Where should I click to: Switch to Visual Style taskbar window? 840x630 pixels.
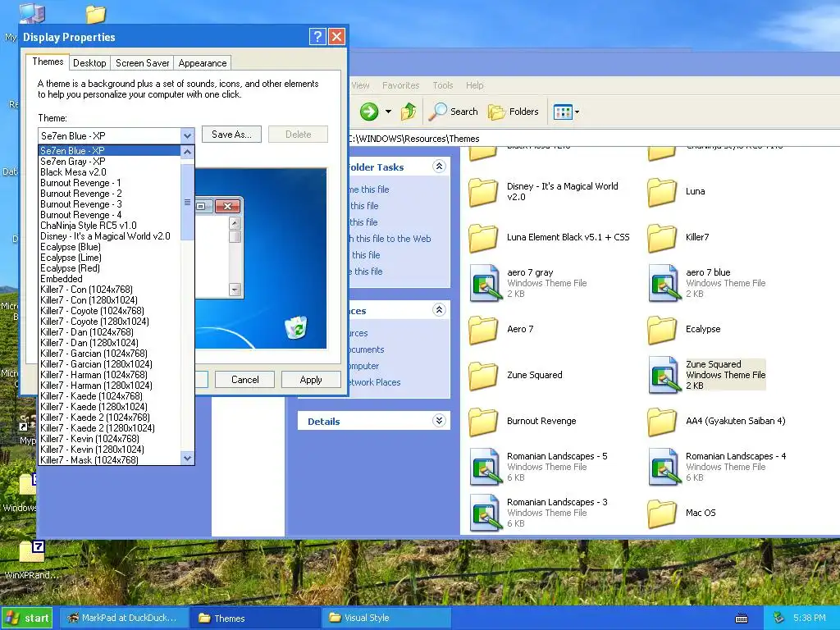[x=387, y=618]
